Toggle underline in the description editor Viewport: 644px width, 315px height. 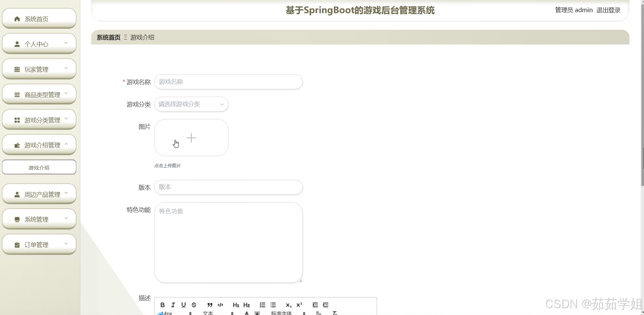183,305
